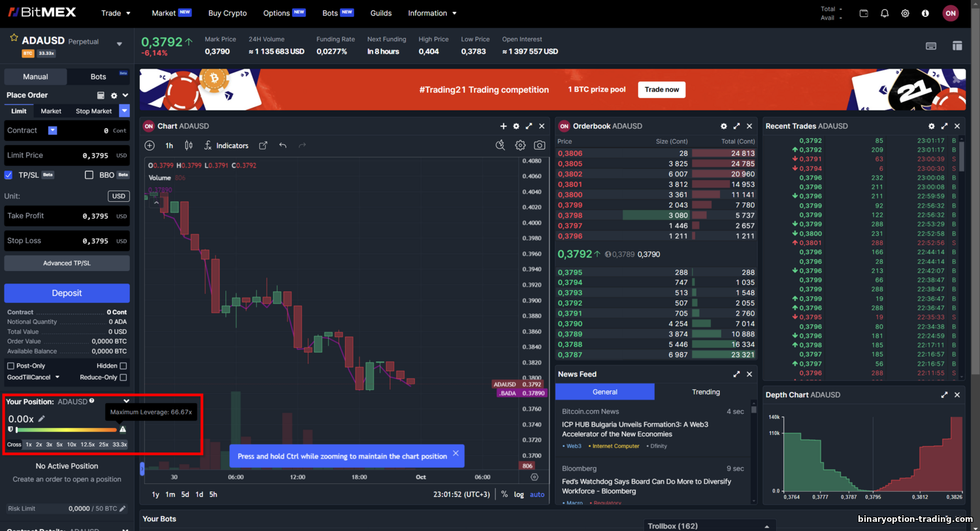Open the top-bar settings gear
Viewport: 980px width, 531px height.
[x=905, y=13]
